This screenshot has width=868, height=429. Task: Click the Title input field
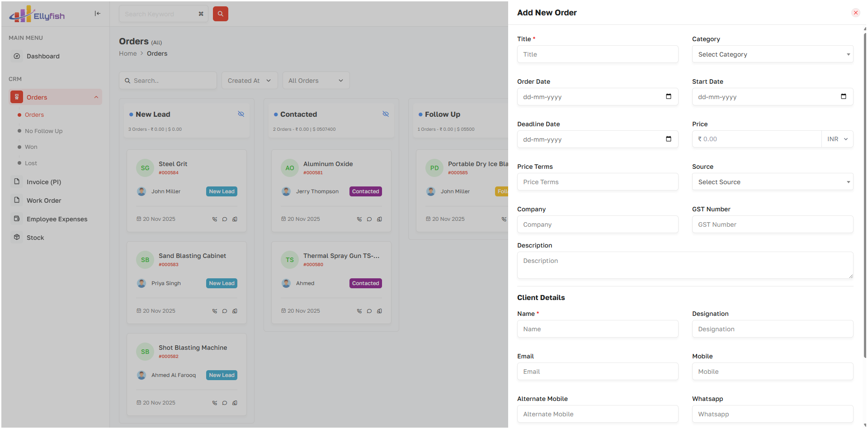coord(597,54)
